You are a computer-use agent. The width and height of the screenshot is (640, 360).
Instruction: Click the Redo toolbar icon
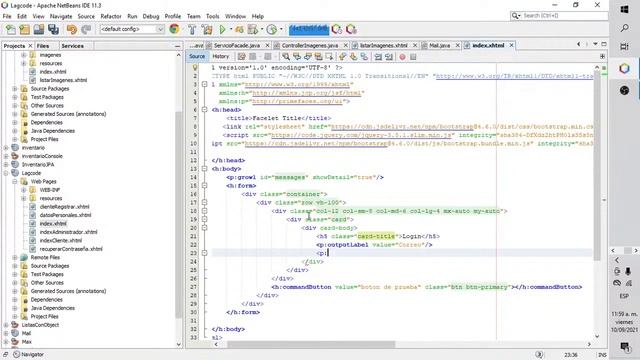tap(86, 29)
